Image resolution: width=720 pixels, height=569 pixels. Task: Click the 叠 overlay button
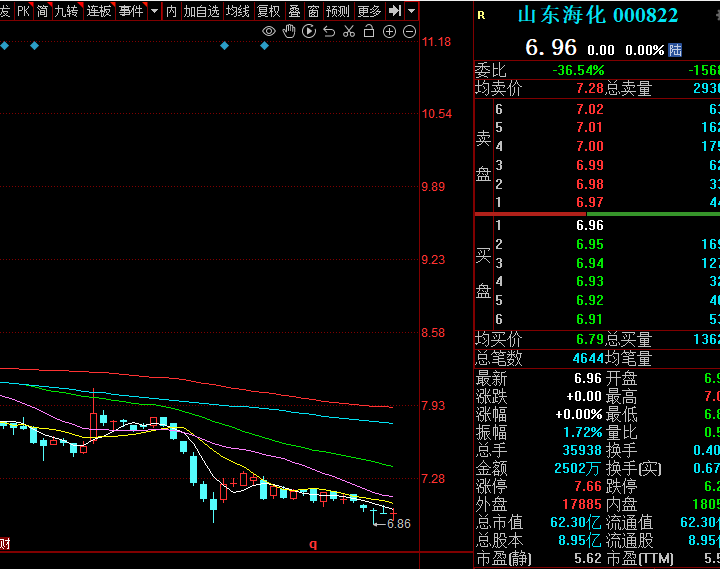point(294,11)
